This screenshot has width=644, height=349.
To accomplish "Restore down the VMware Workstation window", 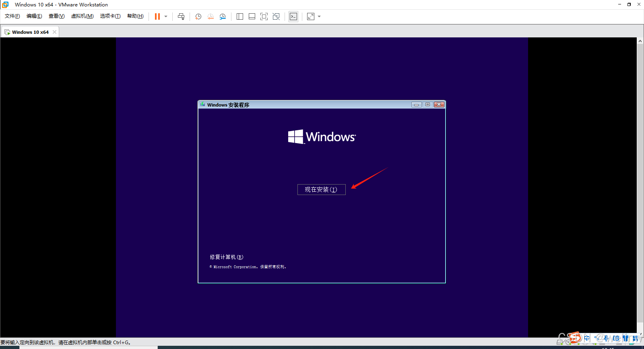I will tap(629, 4).
